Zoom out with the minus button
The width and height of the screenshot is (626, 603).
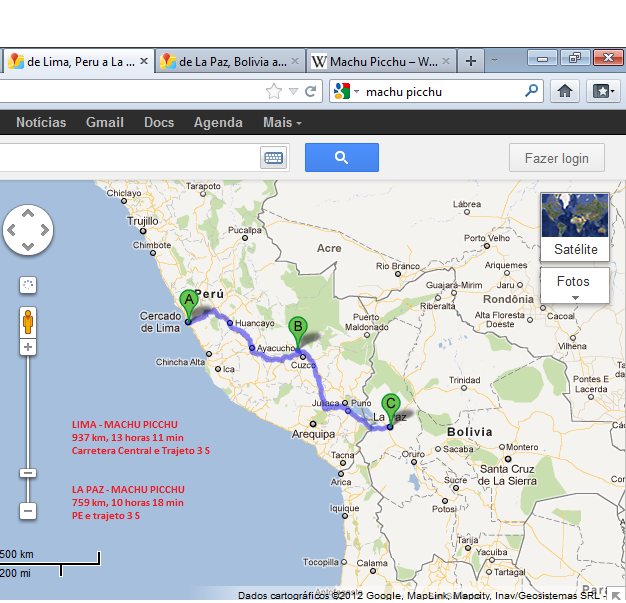tap(28, 511)
